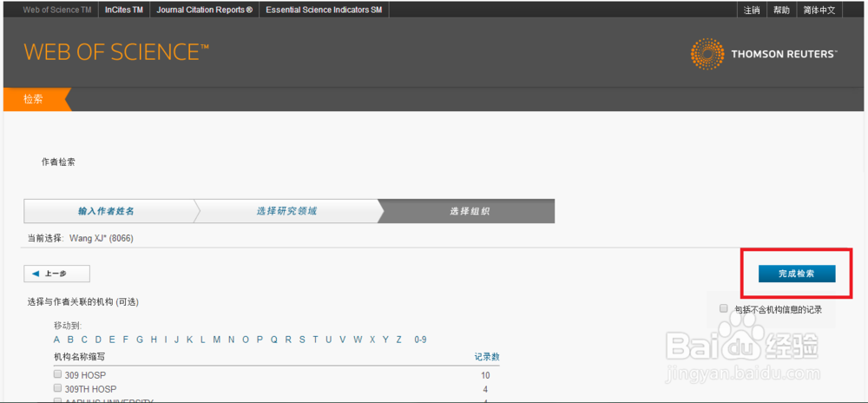
Task: Jump to letter H institutions
Action: point(154,340)
